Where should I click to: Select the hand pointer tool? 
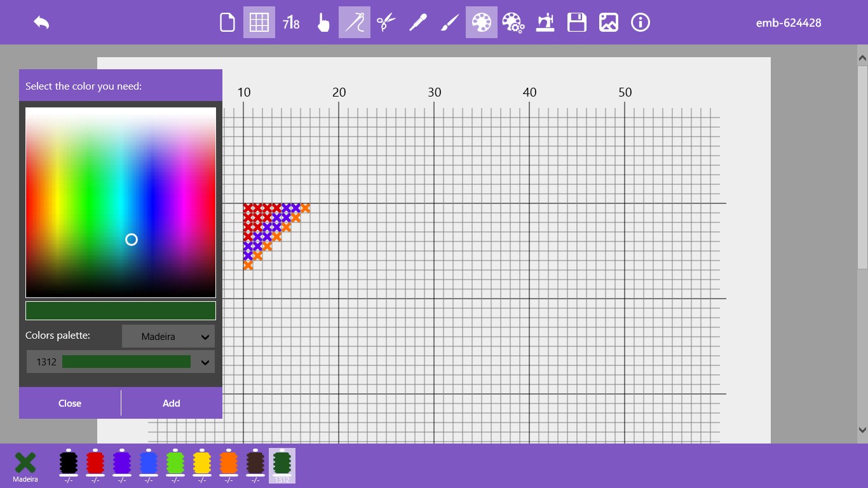[x=323, y=23]
